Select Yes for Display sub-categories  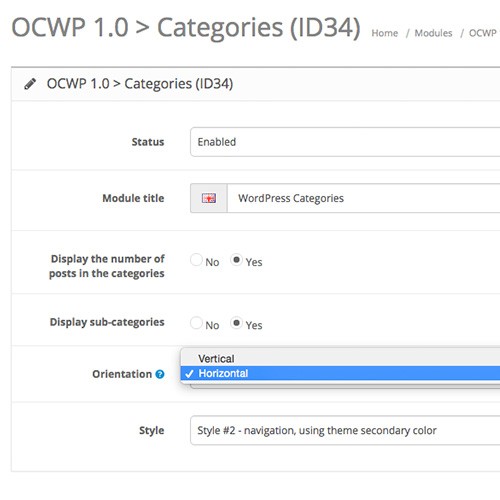pos(236,323)
